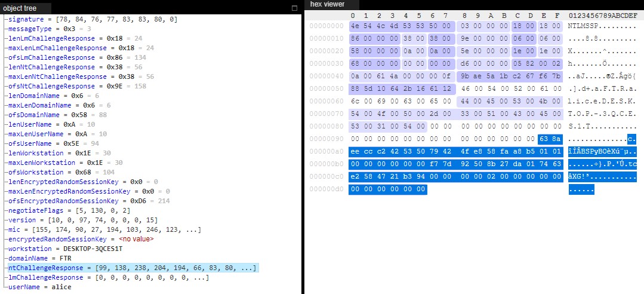Select userName = alice in tree
644x294 pixels.
click(40, 287)
